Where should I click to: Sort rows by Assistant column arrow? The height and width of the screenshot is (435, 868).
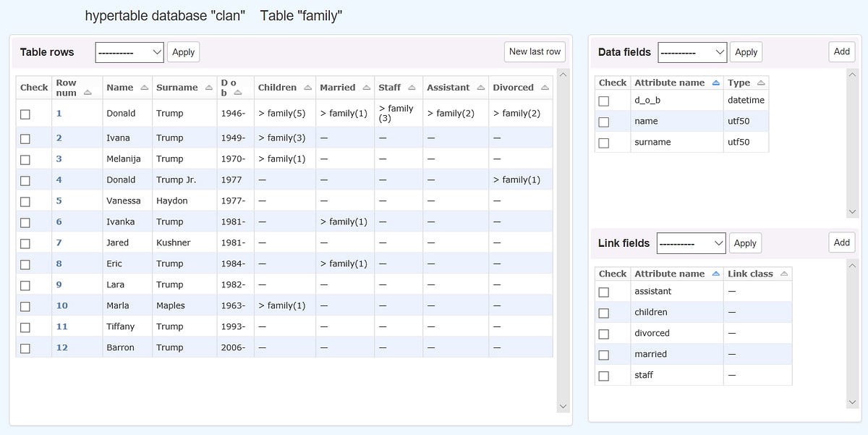coord(480,88)
